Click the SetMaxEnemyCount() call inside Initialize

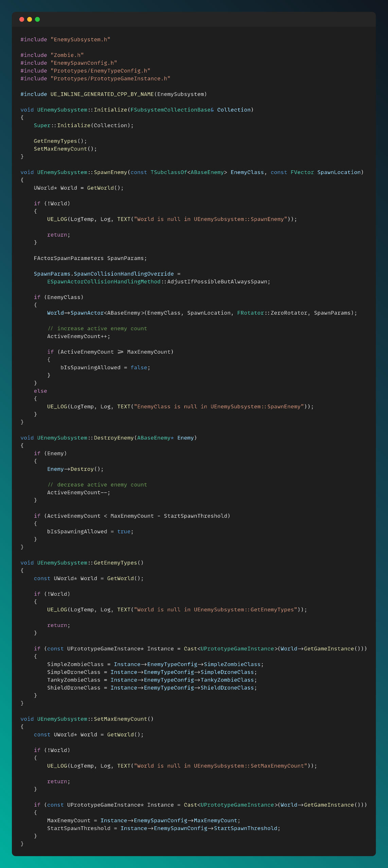(x=65, y=149)
